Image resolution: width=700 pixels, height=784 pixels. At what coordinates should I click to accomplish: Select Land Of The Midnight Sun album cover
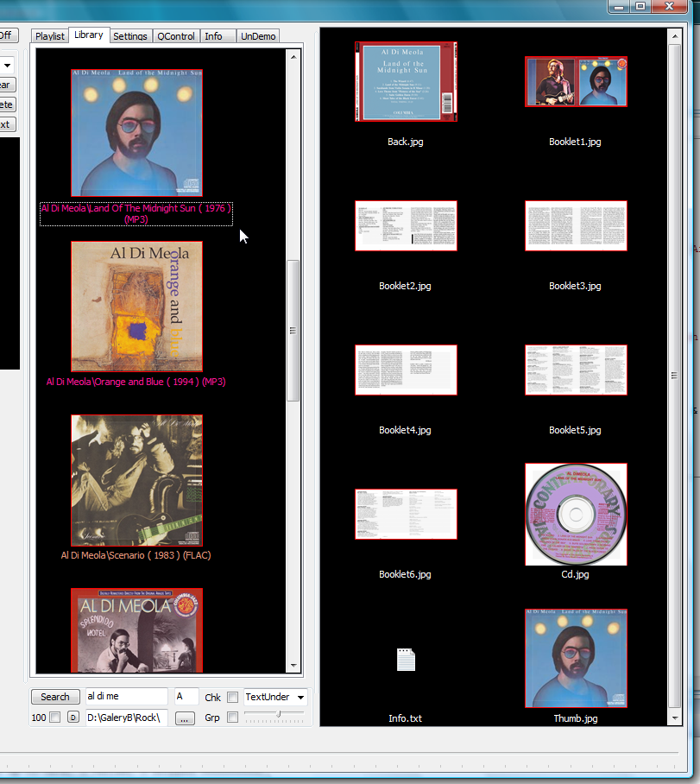pyautogui.click(x=136, y=132)
